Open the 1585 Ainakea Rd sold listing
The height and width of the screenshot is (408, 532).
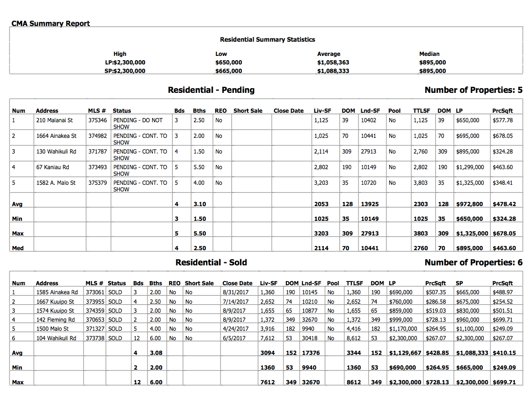[57, 292]
